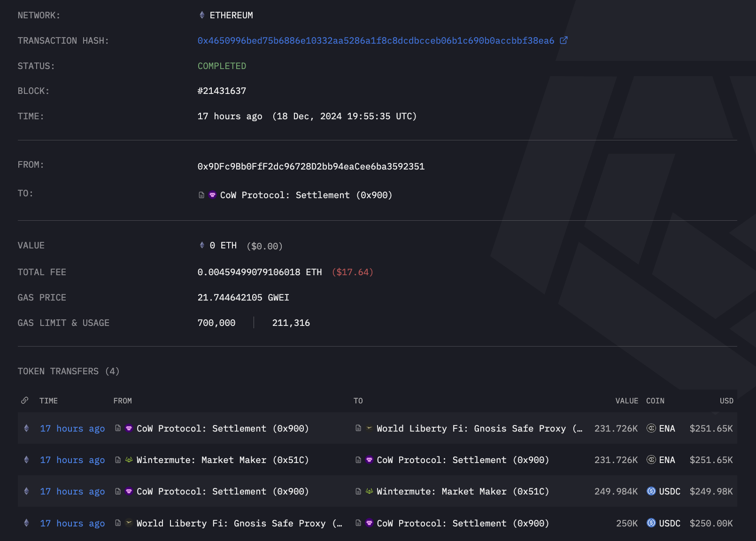
Task: Click the CoW Protocol logo in TO field
Action: (212, 195)
